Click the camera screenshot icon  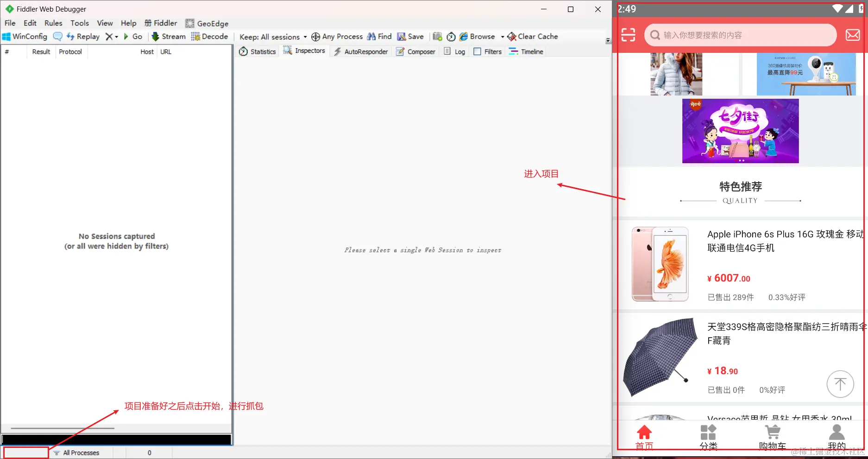[437, 36]
